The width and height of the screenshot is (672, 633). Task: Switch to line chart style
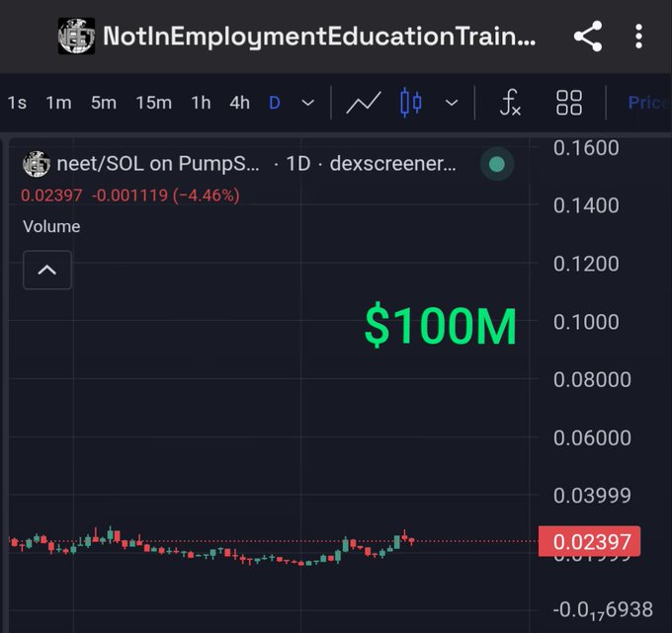(363, 103)
